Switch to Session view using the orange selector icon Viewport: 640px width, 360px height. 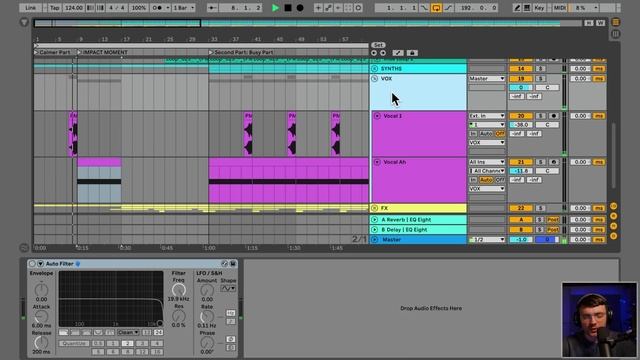click(x=616, y=22)
